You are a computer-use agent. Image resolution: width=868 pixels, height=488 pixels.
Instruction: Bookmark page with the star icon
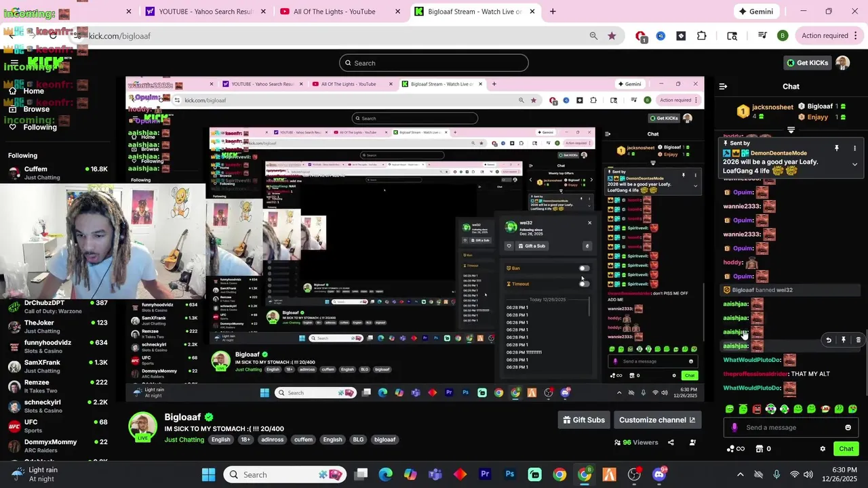click(612, 36)
